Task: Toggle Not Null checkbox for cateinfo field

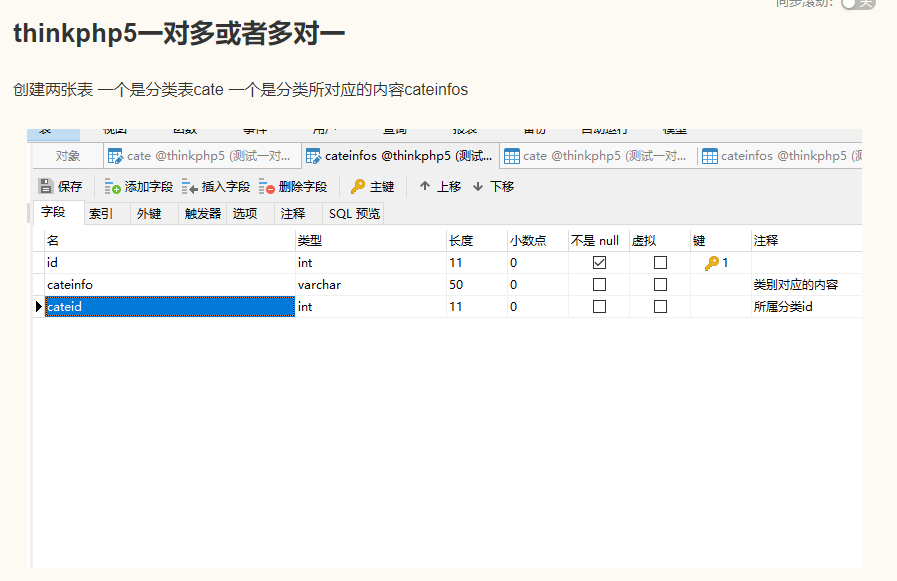Action: pos(599,284)
